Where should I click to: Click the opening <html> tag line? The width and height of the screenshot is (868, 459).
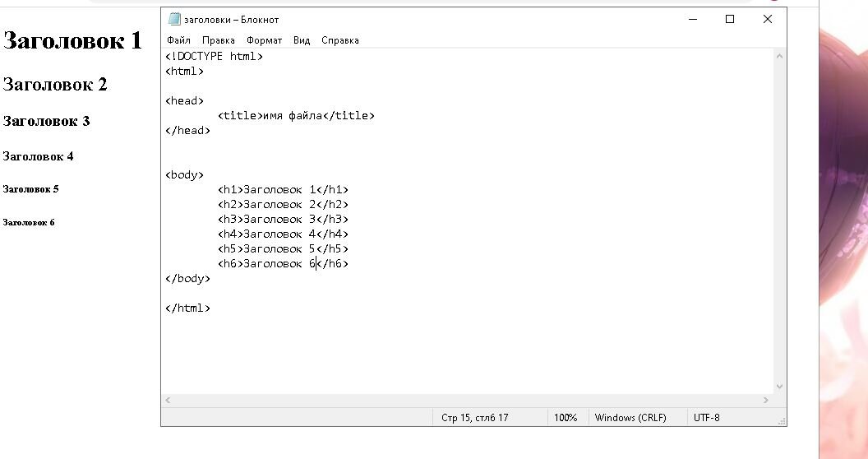tap(184, 72)
